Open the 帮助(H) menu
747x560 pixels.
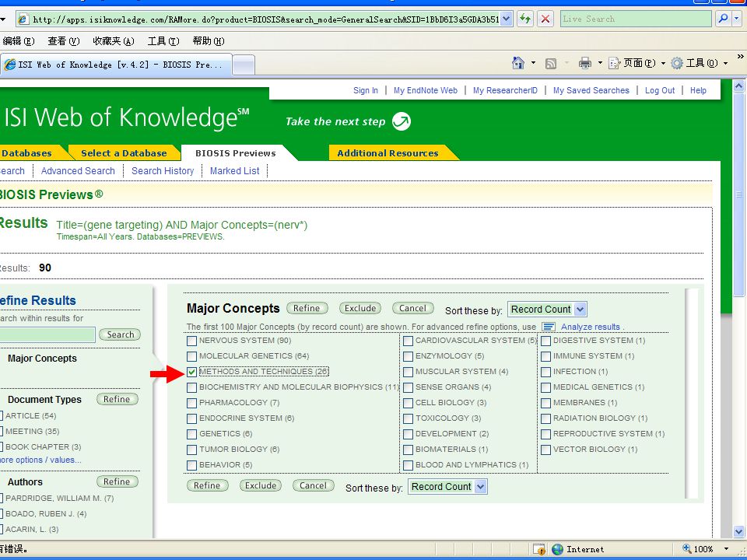tap(209, 41)
